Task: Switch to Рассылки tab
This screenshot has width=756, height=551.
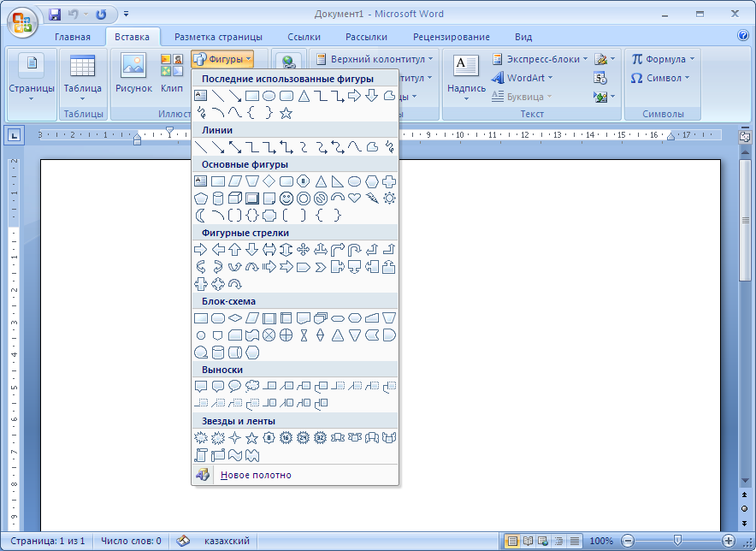Action: [x=366, y=37]
